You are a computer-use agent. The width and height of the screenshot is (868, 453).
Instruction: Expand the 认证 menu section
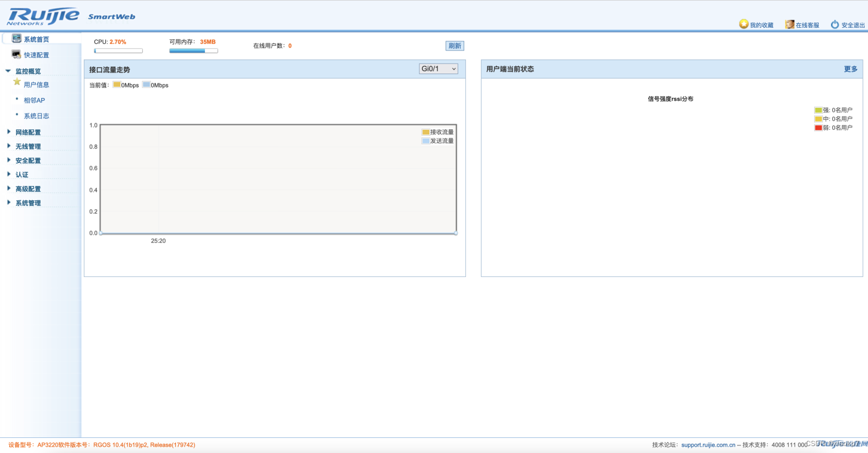pyautogui.click(x=21, y=174)
